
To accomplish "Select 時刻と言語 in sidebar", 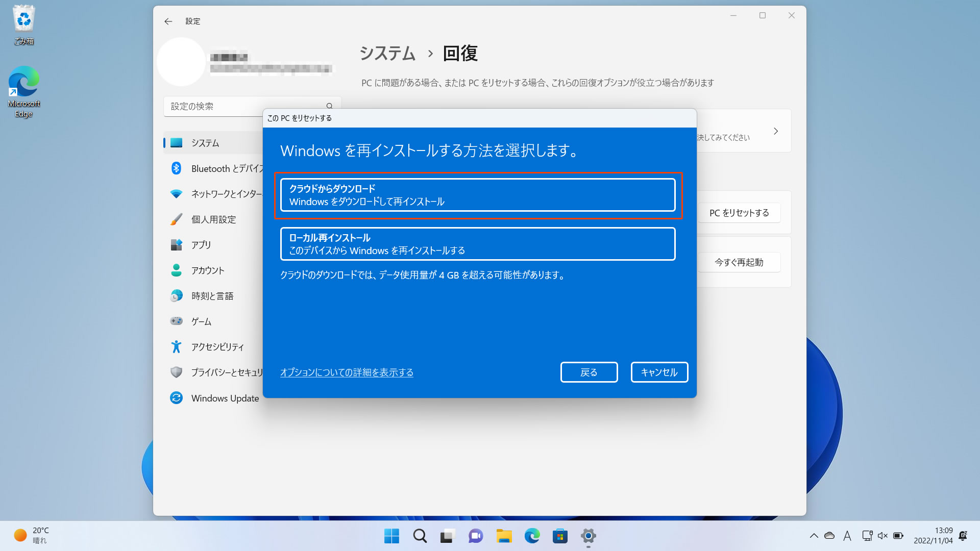I will pos(213,296).
